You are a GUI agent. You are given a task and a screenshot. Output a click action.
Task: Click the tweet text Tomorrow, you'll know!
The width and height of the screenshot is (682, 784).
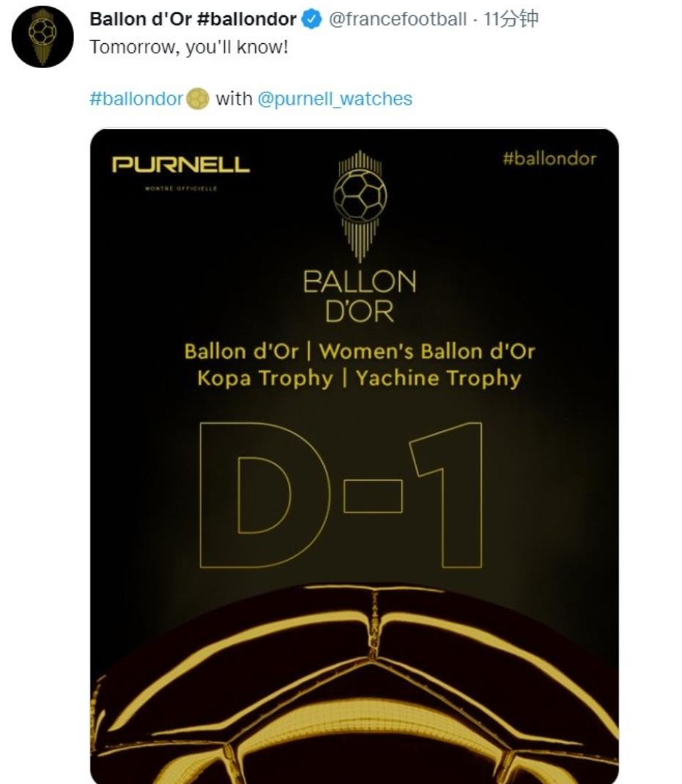pyautogui.click(x=189, y=47)
